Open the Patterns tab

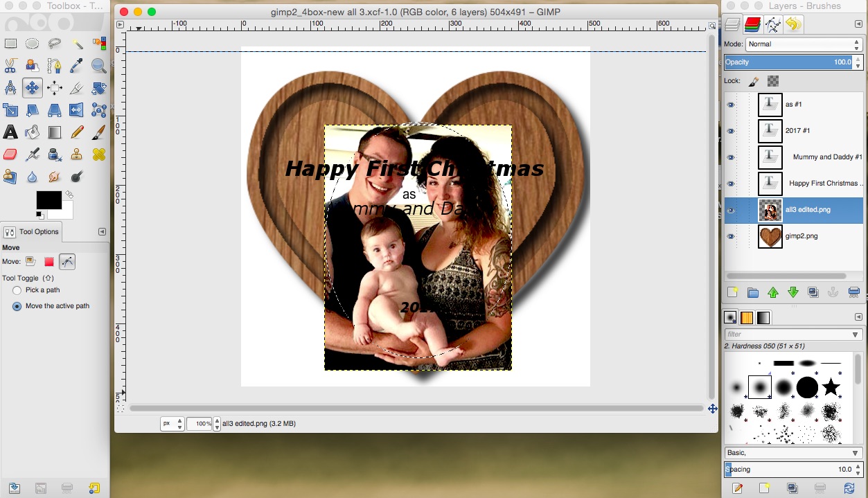tap(747, 318)
